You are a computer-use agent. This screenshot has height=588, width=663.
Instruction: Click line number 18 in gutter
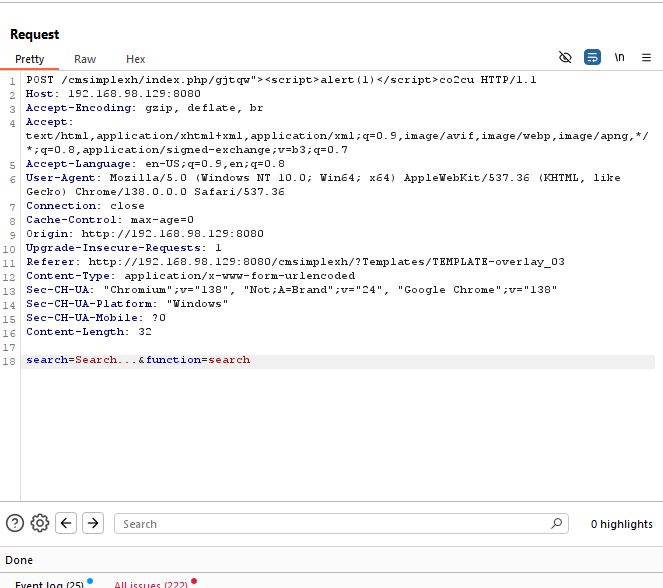[9, 361]
